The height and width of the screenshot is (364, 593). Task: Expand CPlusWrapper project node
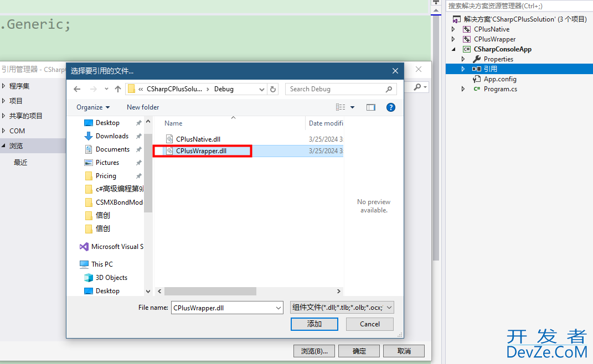(x=453, y=39)
